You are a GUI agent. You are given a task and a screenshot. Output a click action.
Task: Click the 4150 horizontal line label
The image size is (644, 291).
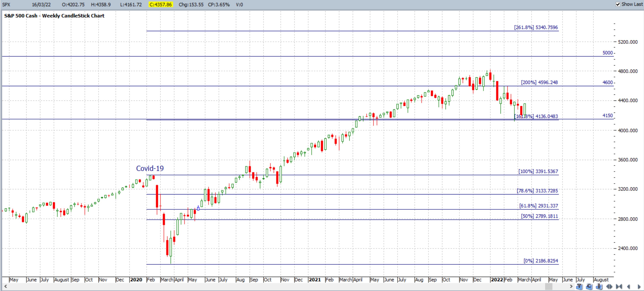click(x=608, y=116)
